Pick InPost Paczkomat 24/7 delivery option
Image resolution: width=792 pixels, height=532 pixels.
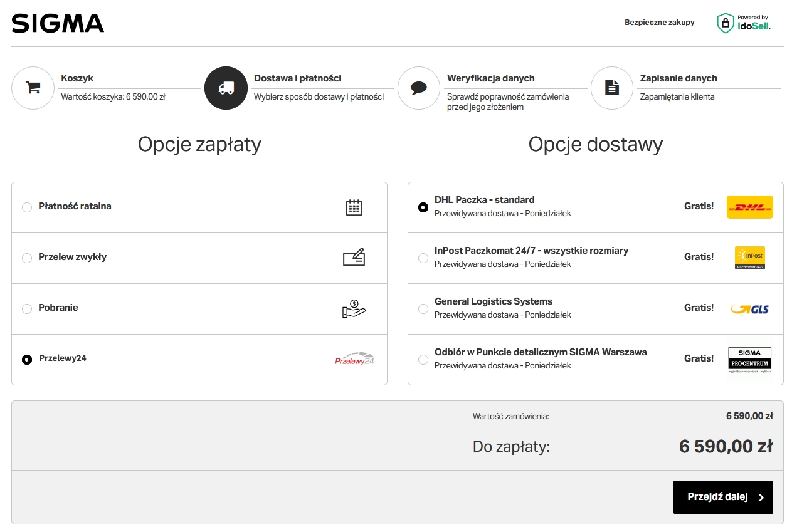pyautogui.click(x=423, y=258)
